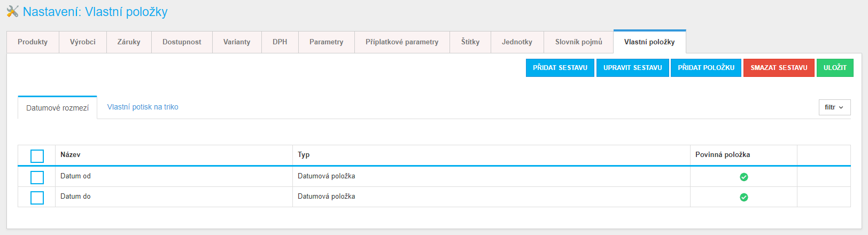
Task: Click the Povinná položka column header
Action: pos(723,154)
